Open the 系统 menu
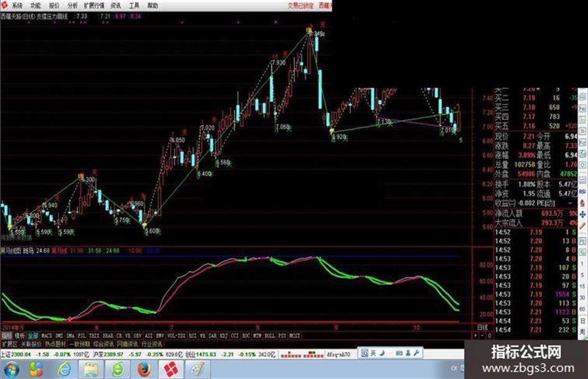 click(x=17, y=5)
